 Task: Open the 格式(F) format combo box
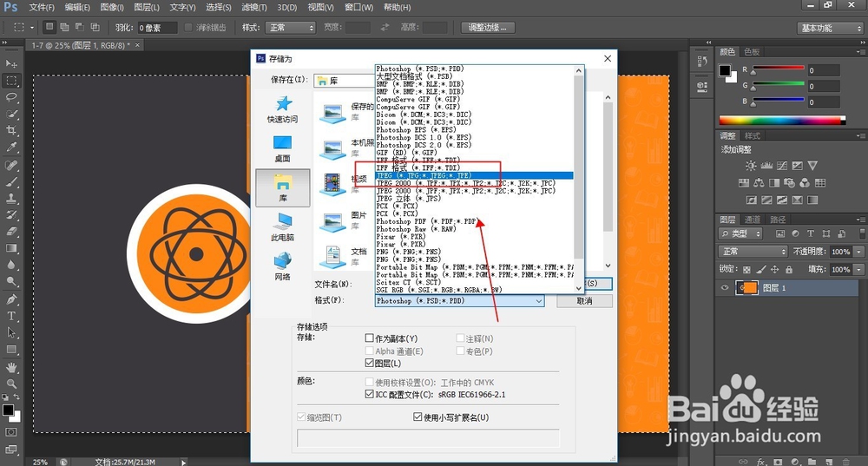pyautogui.click(x=459, y=300)
